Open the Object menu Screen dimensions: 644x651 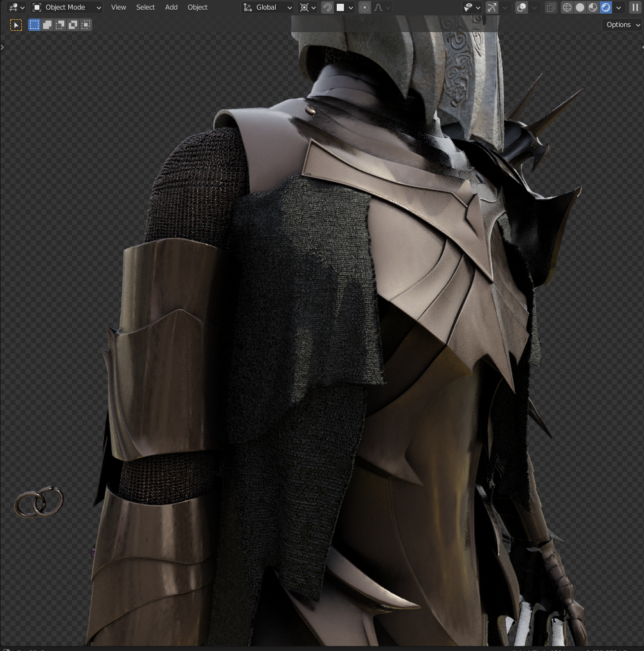pos(197,8)
